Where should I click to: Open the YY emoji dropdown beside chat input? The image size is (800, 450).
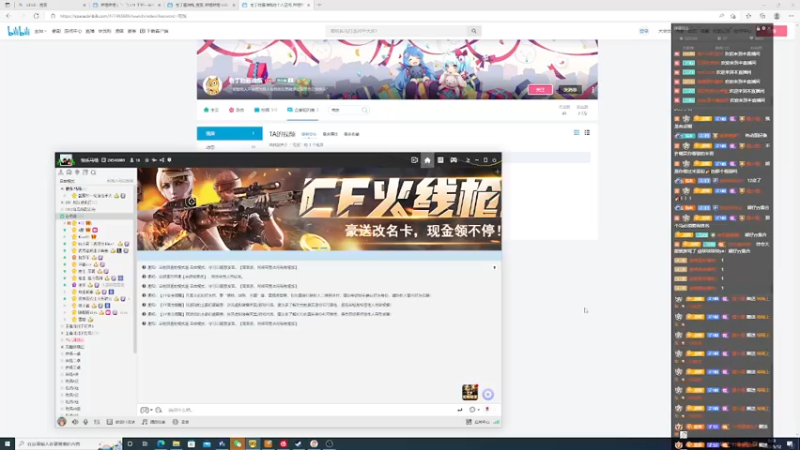pos(146,410)
